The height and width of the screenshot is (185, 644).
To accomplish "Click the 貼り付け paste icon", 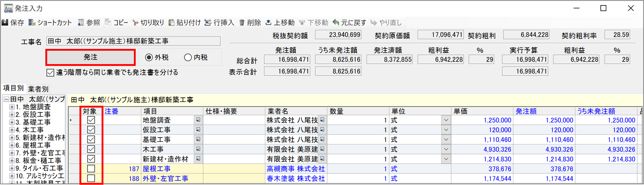I will point(171,22).
